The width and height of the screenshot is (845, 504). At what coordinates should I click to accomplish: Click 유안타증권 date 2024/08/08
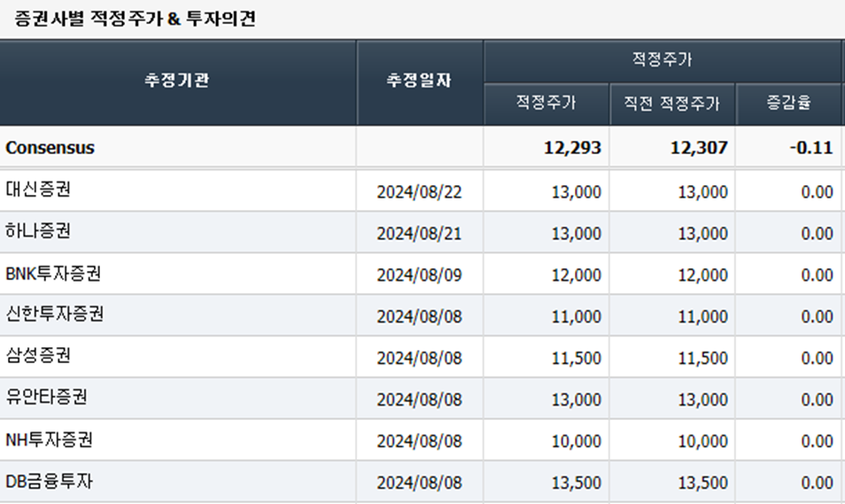click(x=419, y=399)
